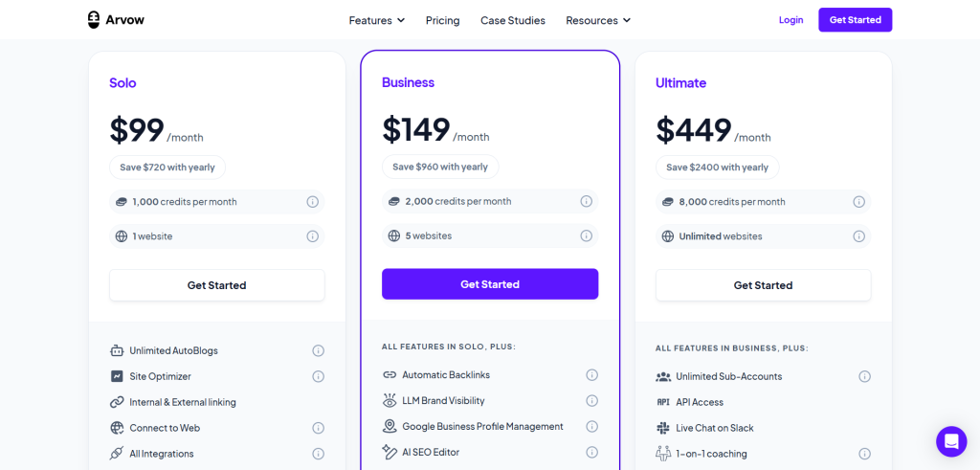
Task: Show info for Site Optimizer
Action: click(x=318, y=376)
